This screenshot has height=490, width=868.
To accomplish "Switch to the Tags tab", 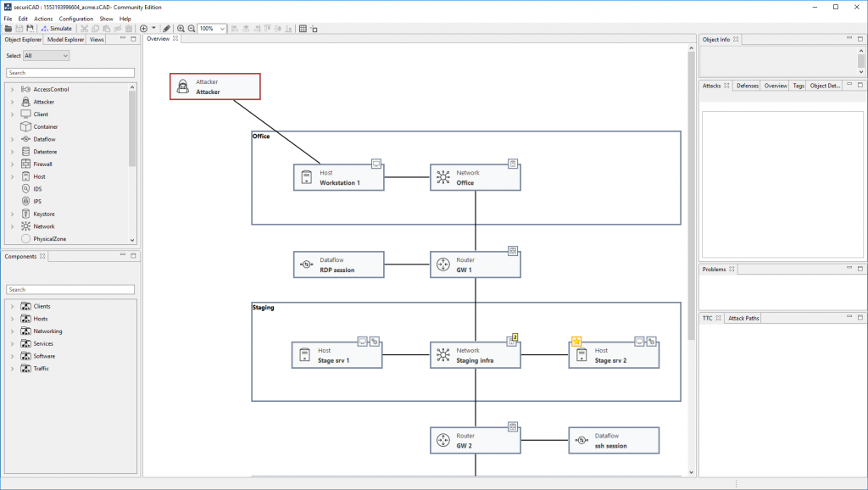I will pyautogui.click(x=798, y=86).
